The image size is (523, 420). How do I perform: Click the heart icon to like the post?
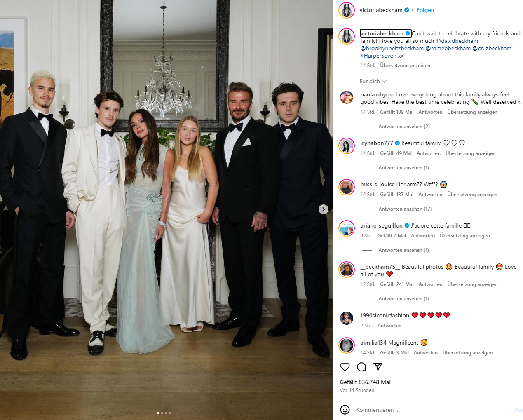point(345,367)
